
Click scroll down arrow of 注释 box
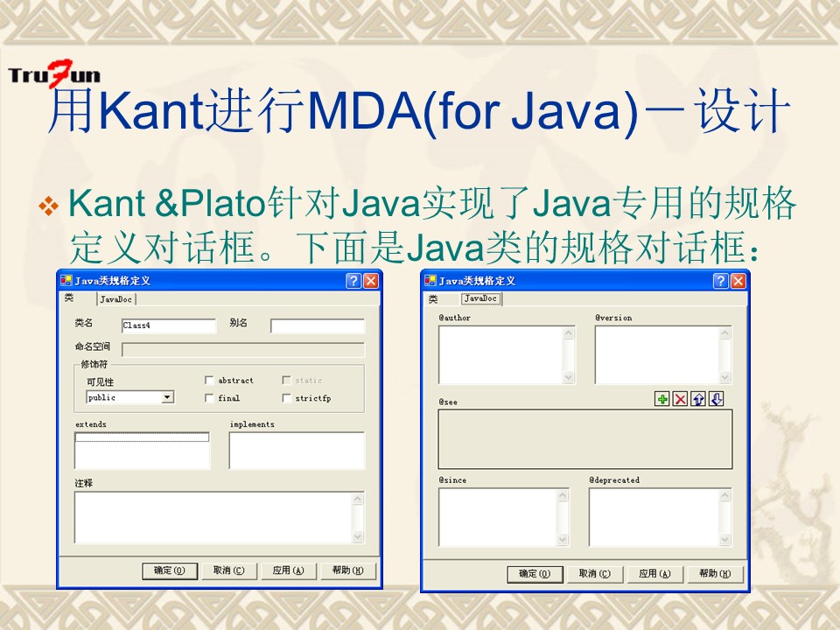(x=358, y=537)
